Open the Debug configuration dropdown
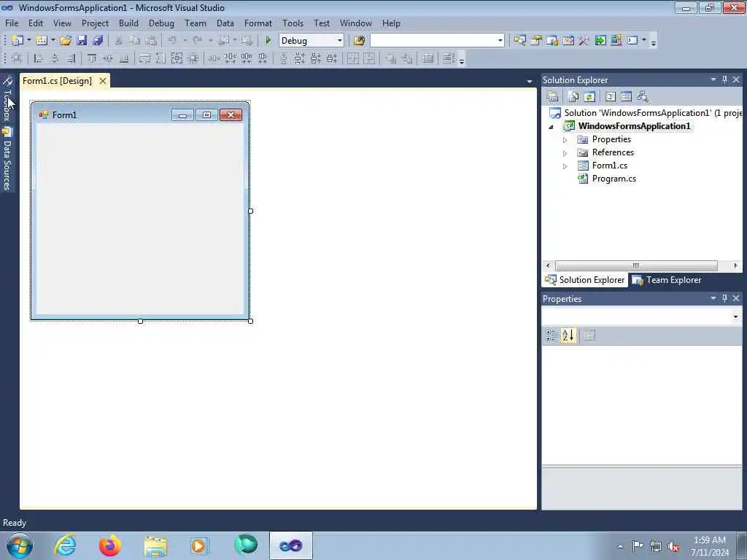The height and width of the screenshot is (560, 747). pos(340,41)
